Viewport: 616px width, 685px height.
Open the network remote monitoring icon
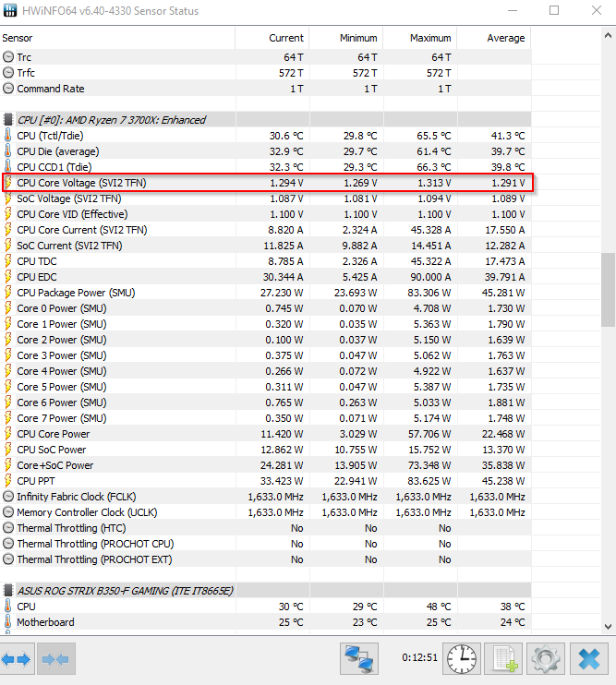coord(359,659)
